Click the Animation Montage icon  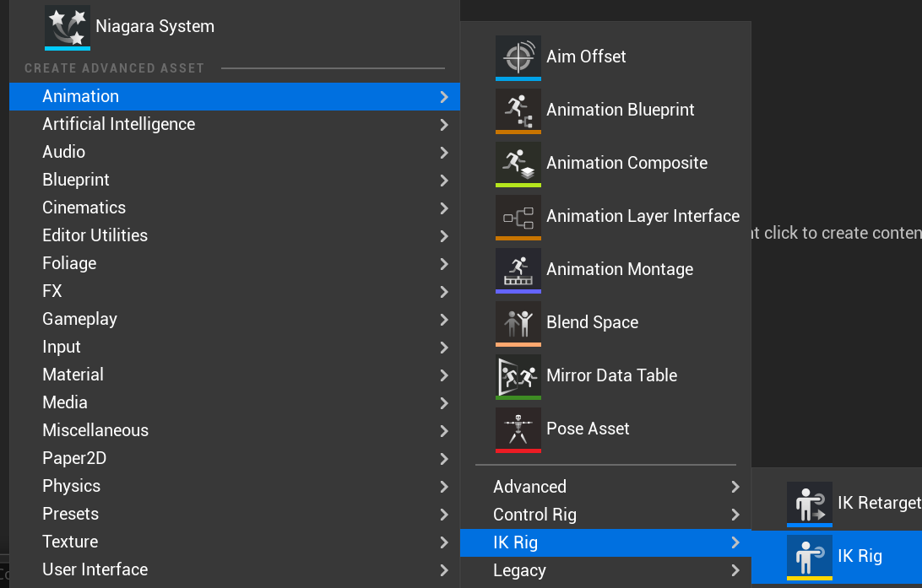tap(518, 270)
